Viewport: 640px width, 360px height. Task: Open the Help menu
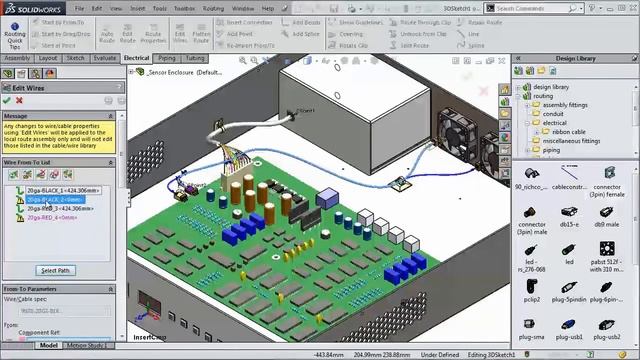[268, 8]
